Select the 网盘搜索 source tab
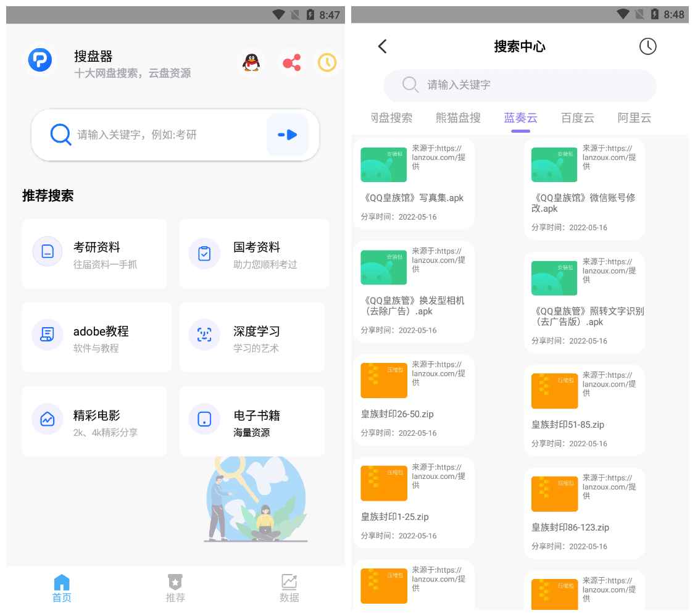 pyautogui.click(x=391, y=118)
